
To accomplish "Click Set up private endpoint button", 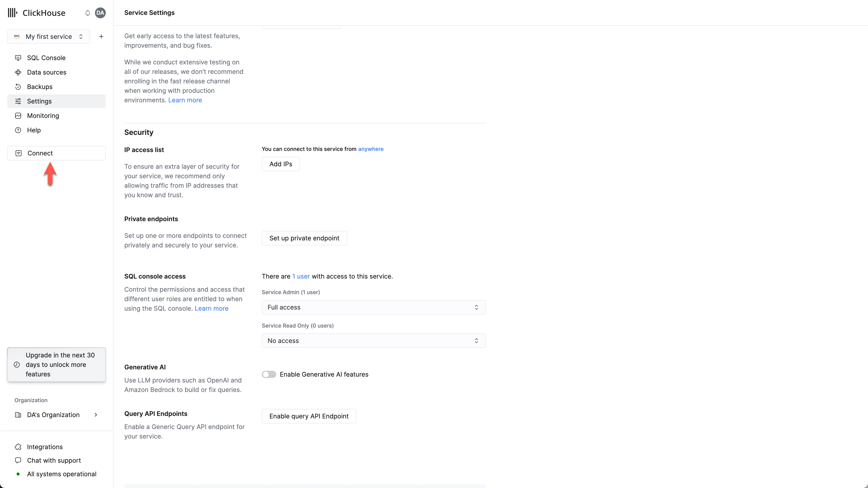I will coord(305,238).
